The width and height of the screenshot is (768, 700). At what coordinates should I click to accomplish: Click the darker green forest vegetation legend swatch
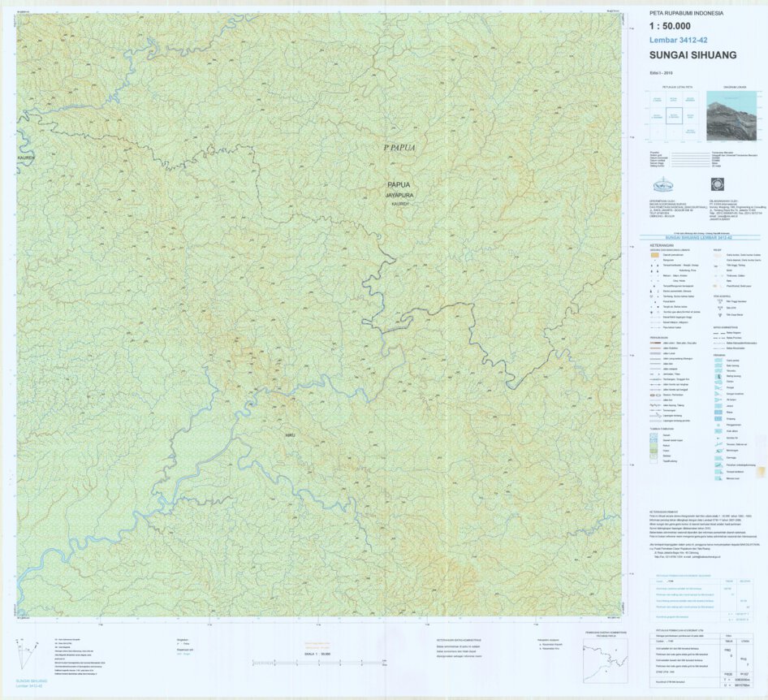(653, 451)
